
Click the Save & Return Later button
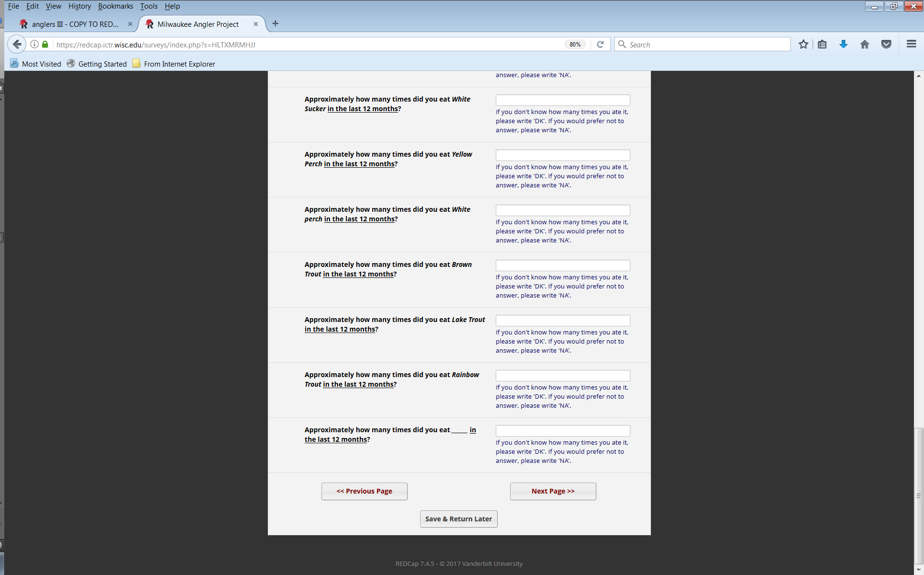458,519
